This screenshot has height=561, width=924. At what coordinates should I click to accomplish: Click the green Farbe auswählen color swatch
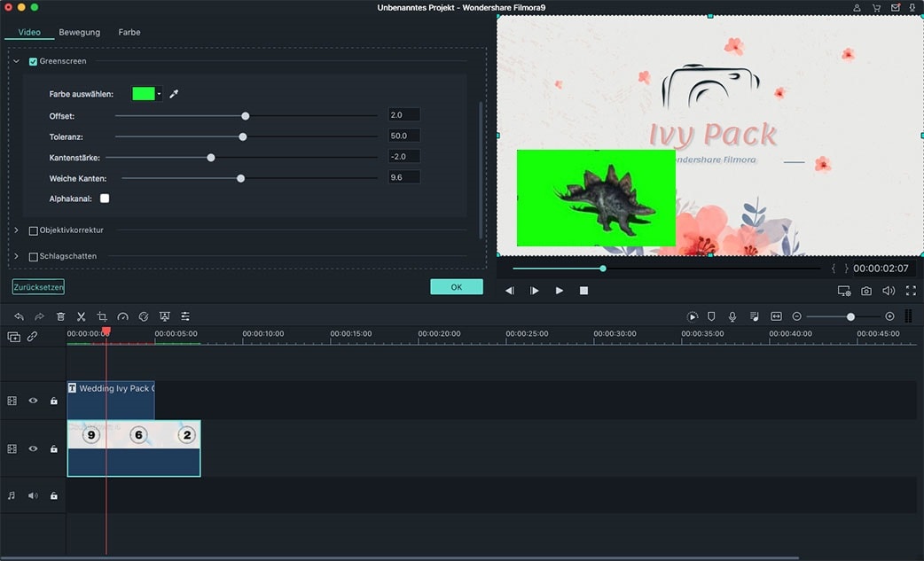coord(143,94)
